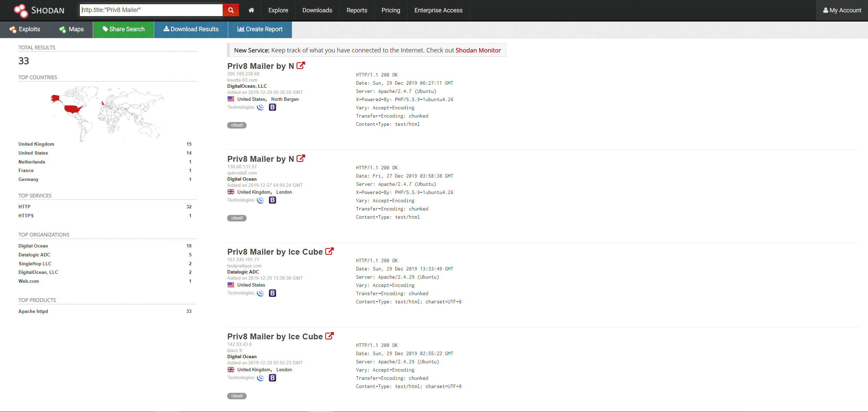Switch to the Exploits tab
The image size is (868, 412).
25,29
